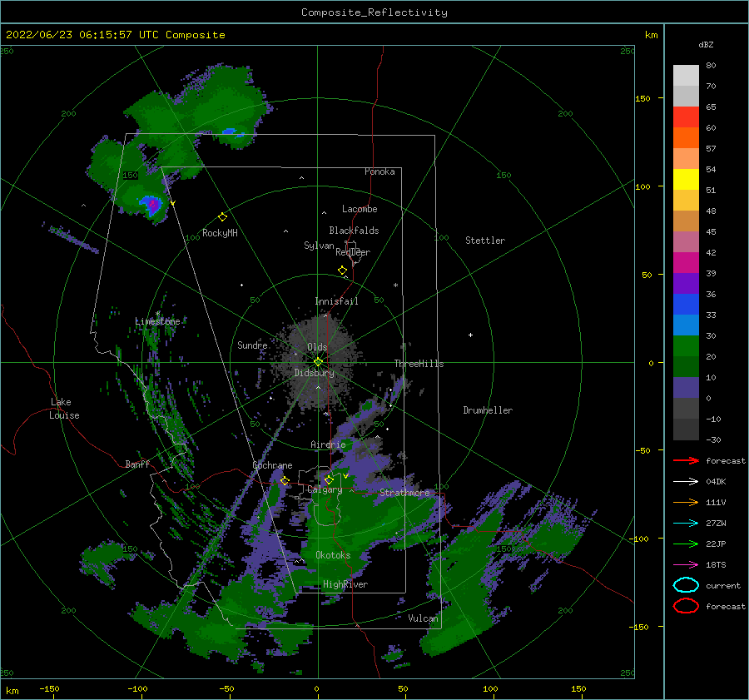749x700 pixels.
Task: Click the blue storm core near top of map
Action: 230,131
